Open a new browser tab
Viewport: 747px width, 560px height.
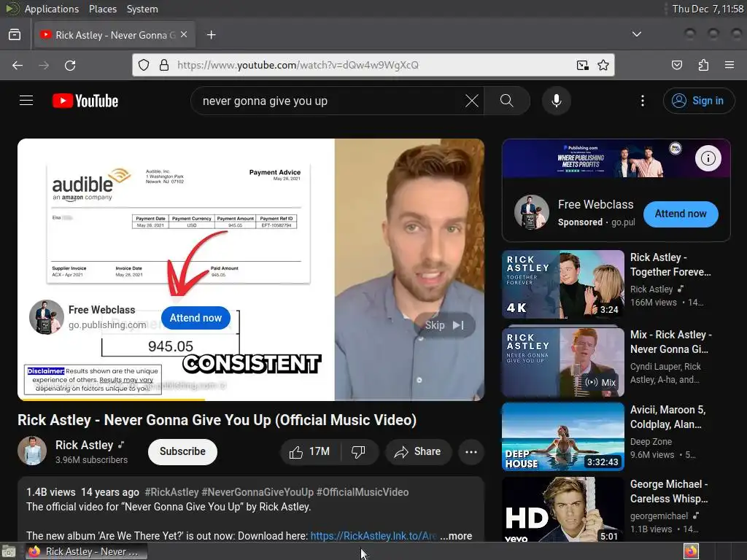point(211,35)
